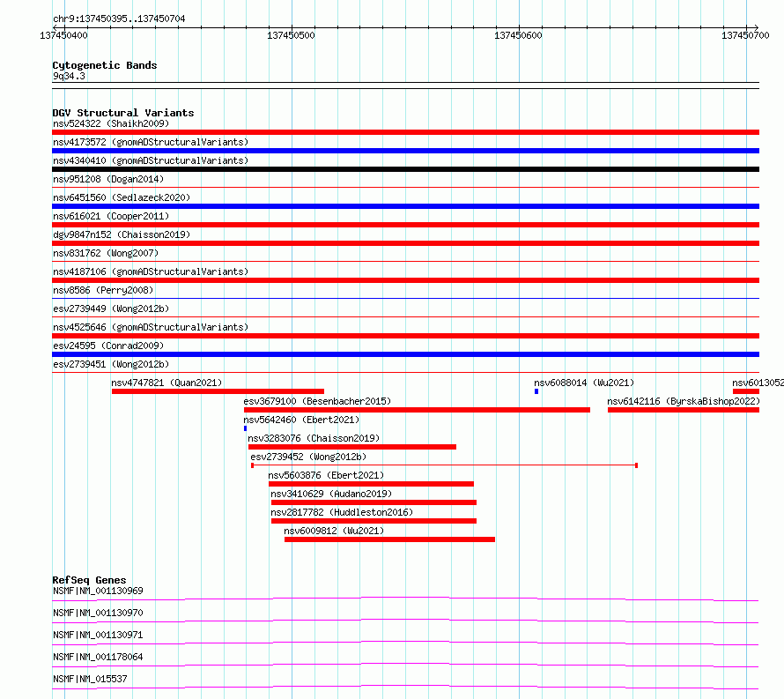
Task: Click the nsv4747821 (Quan2021) label
Action: 166,383
